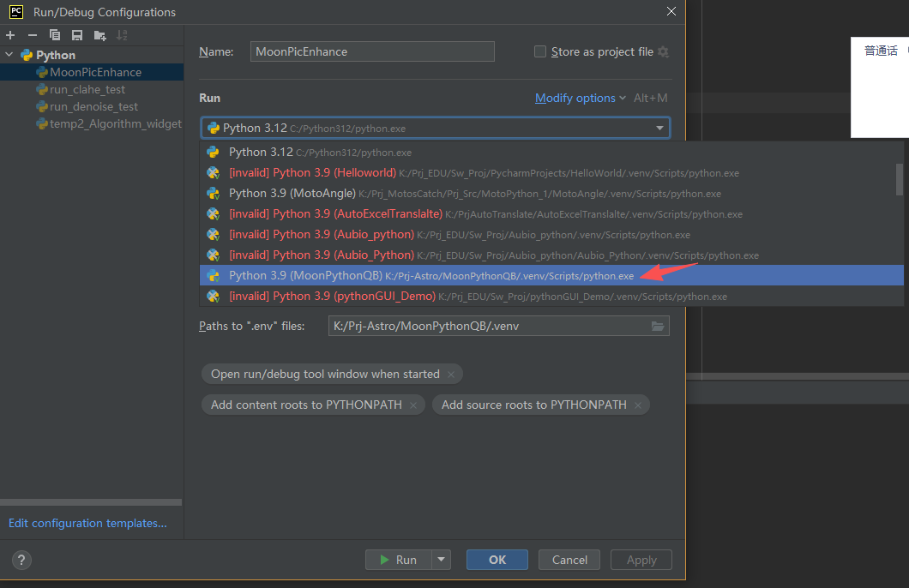Choose invalid Python 3.9 (Aubio_python) .venv interpreter
This screenshot has width=909, height=588.
(548, 235)
